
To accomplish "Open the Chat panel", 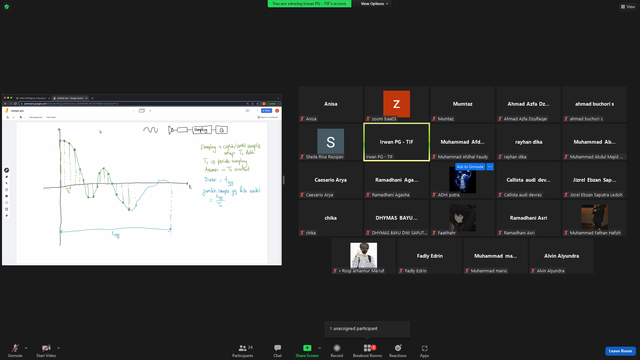I will [278, 350].
